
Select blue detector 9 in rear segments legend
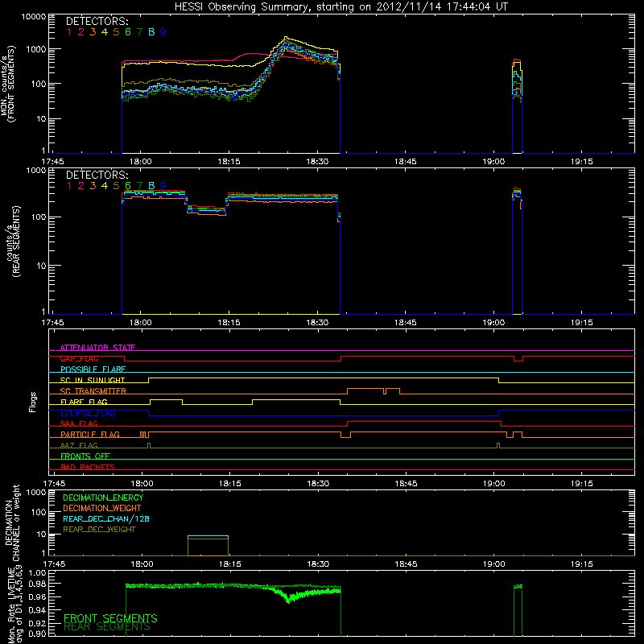point(163,186)
